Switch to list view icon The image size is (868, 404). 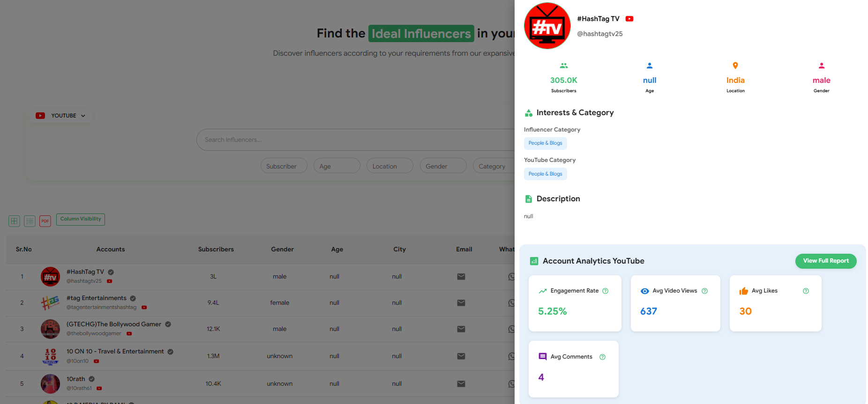tap(30, 221)
